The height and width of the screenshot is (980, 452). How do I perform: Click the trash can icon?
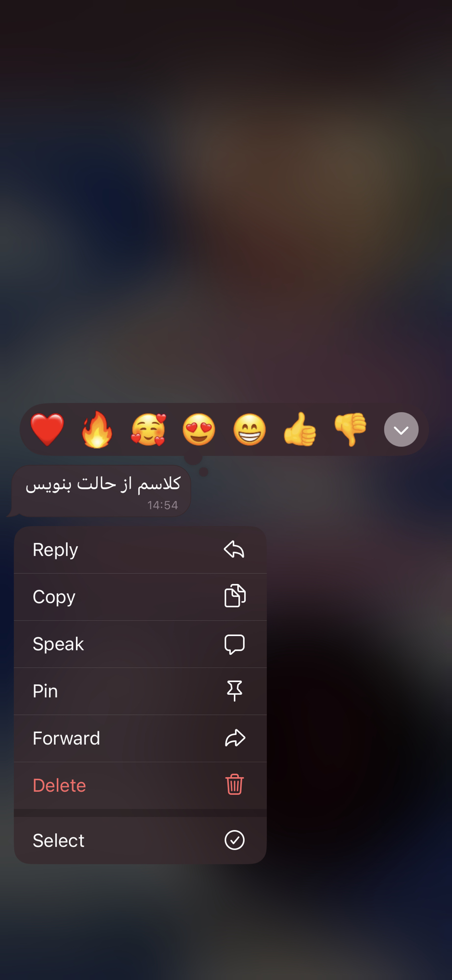coord(235,784)
